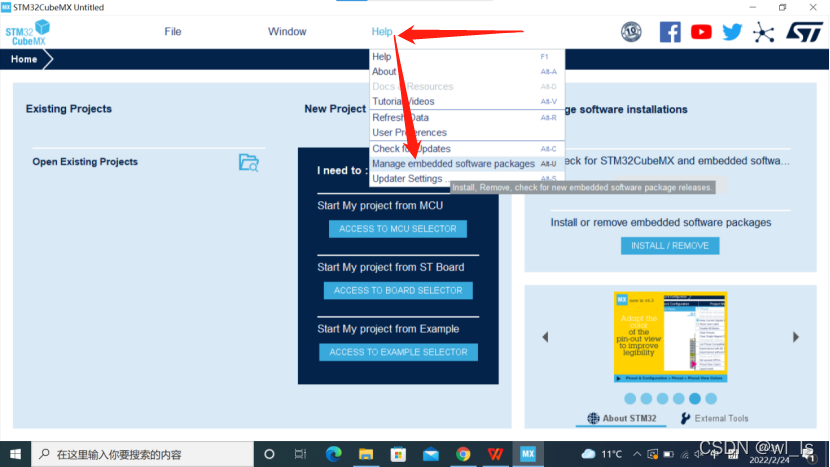Click the Home breadcrumb

point(24,59)
